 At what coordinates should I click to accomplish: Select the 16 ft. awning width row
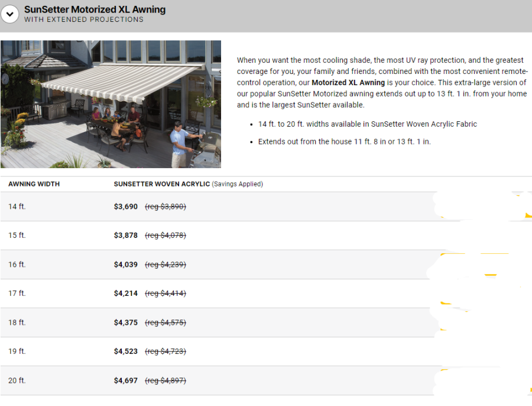tap(17, 265)
